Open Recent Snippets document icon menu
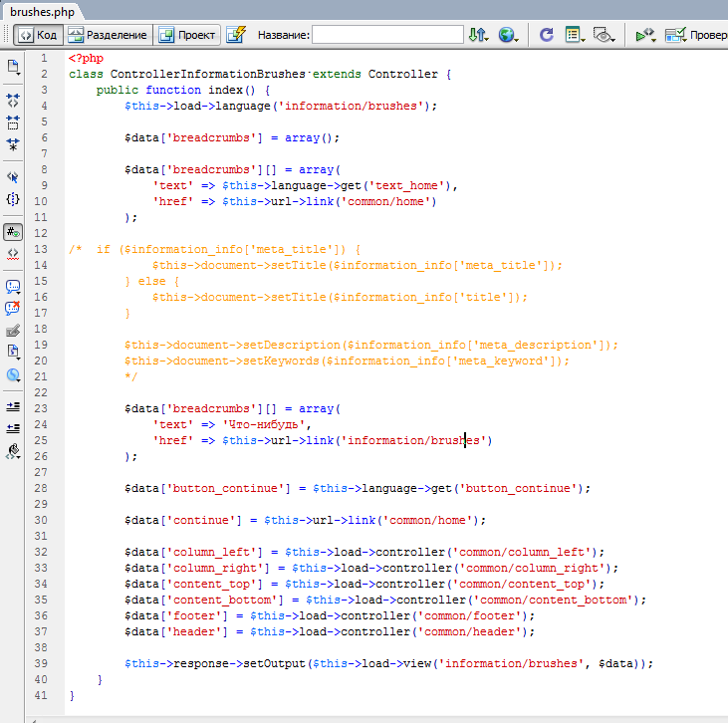Screen dimensions: 728x723 13,352
